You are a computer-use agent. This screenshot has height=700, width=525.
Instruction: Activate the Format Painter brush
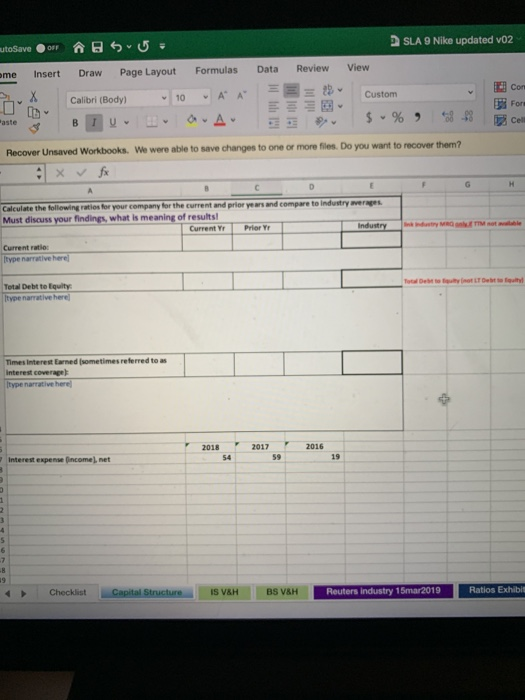34,129
